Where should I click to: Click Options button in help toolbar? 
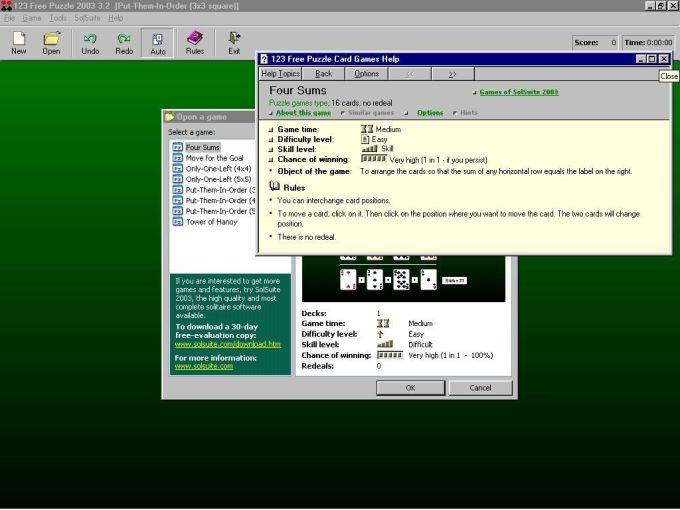click(366, 74)
